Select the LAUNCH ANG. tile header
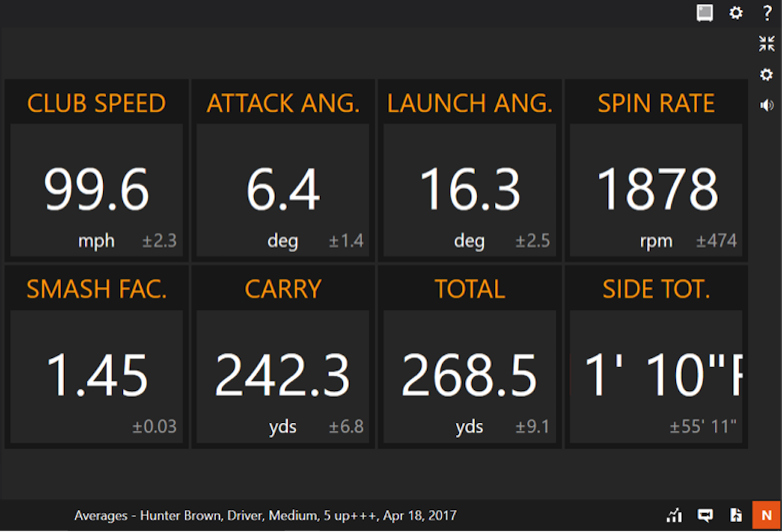 tap(470, 103)
